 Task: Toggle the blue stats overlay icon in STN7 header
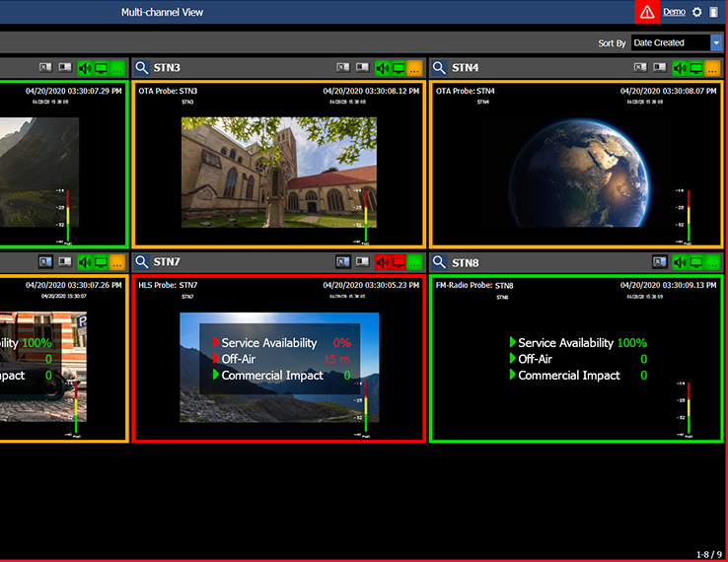tap(343, 262)
